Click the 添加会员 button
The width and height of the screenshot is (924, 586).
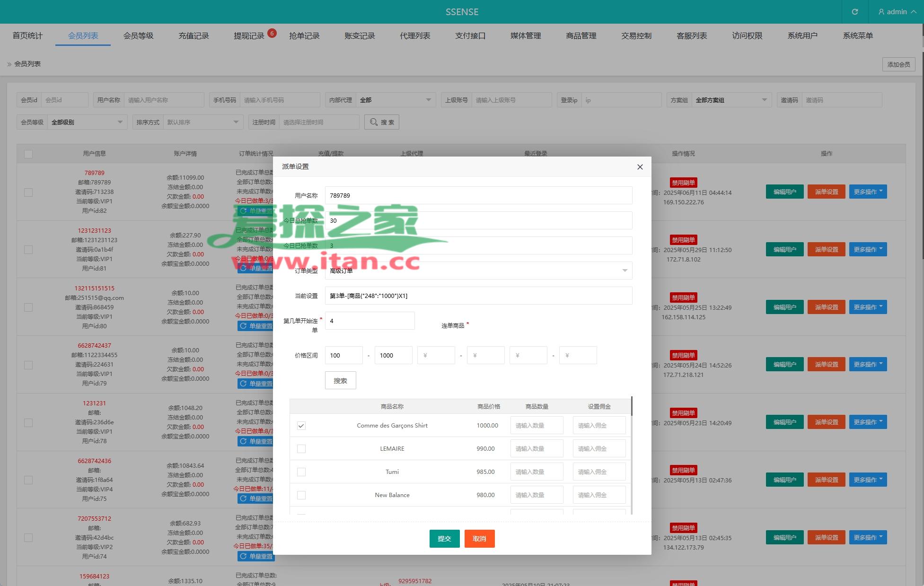(898, 64)
